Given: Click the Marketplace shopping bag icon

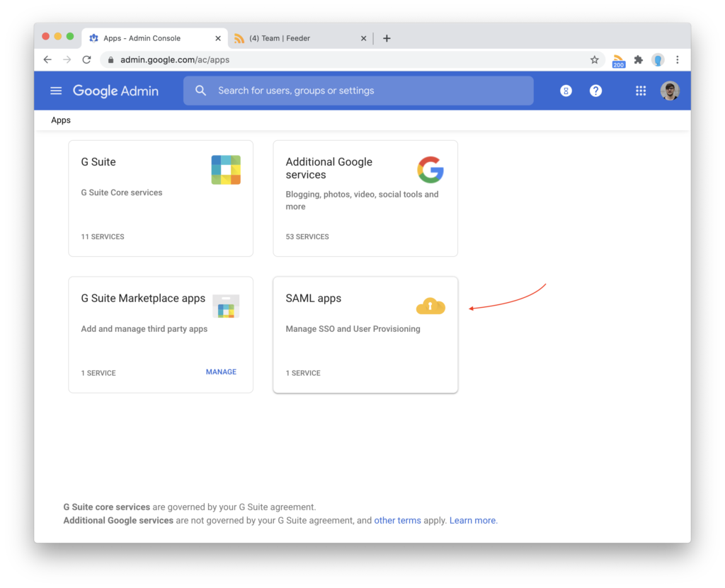Looking at the screenshot, I should coord(226,306).
